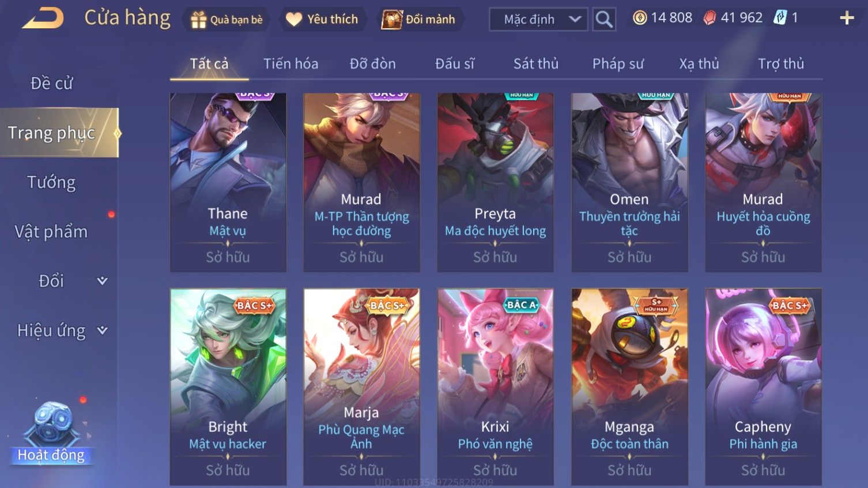Select Đề cử in the sidebar

pyautogui.click(x=52, y=83)
